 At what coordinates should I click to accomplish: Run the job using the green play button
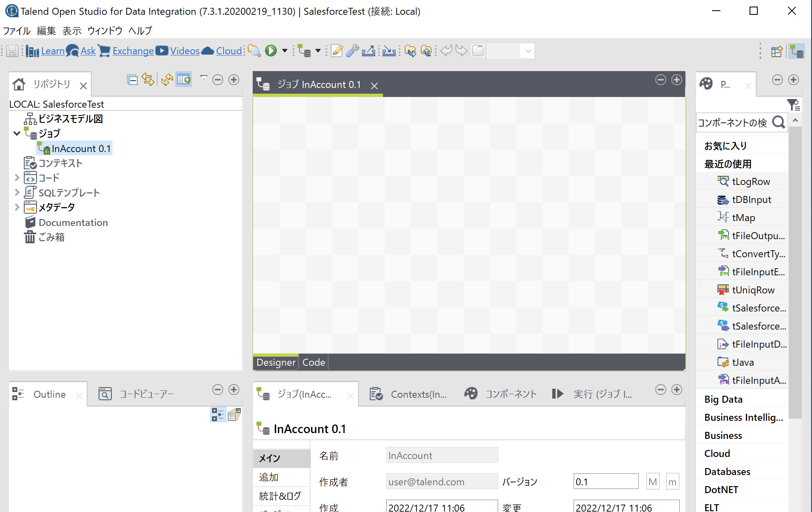coord(270,51)
